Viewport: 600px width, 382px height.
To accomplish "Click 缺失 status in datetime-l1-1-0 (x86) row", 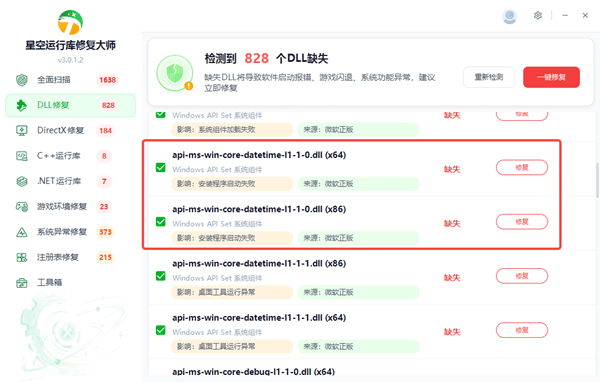I will pyautogui.click(x=452, y=223).
